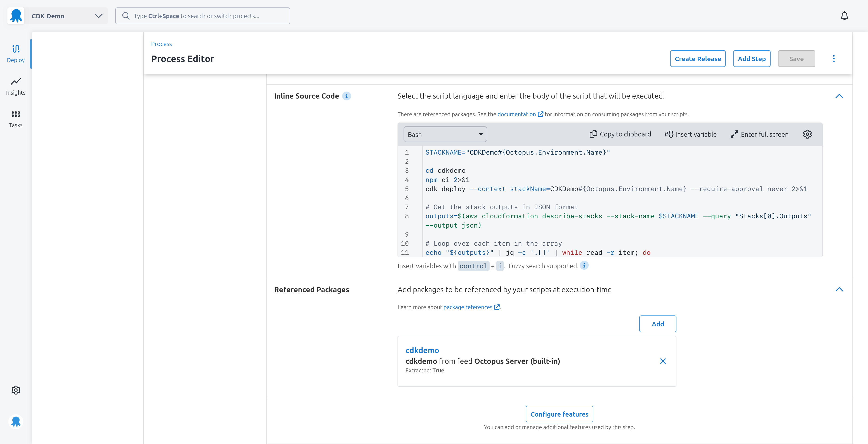Collapse the Referenced Packages section
Image resolution: width=868 pixels, height=444 pixels.
839,289
